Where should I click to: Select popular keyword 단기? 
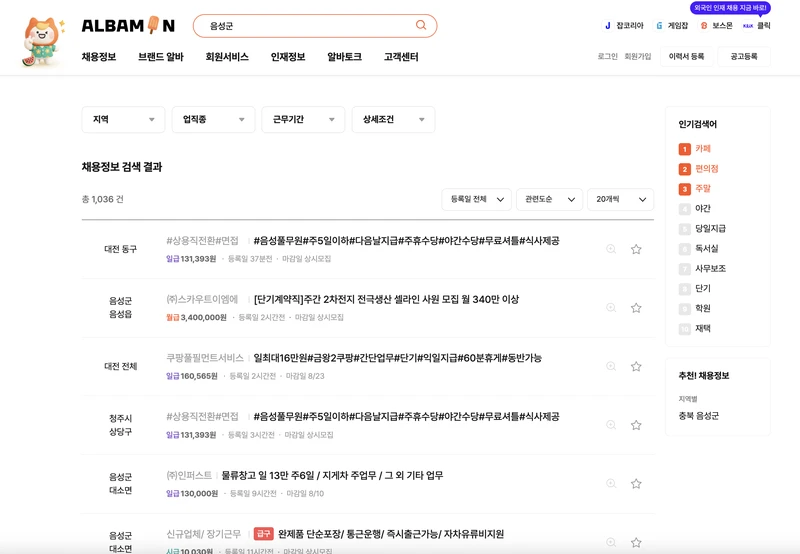coord(703,288)
